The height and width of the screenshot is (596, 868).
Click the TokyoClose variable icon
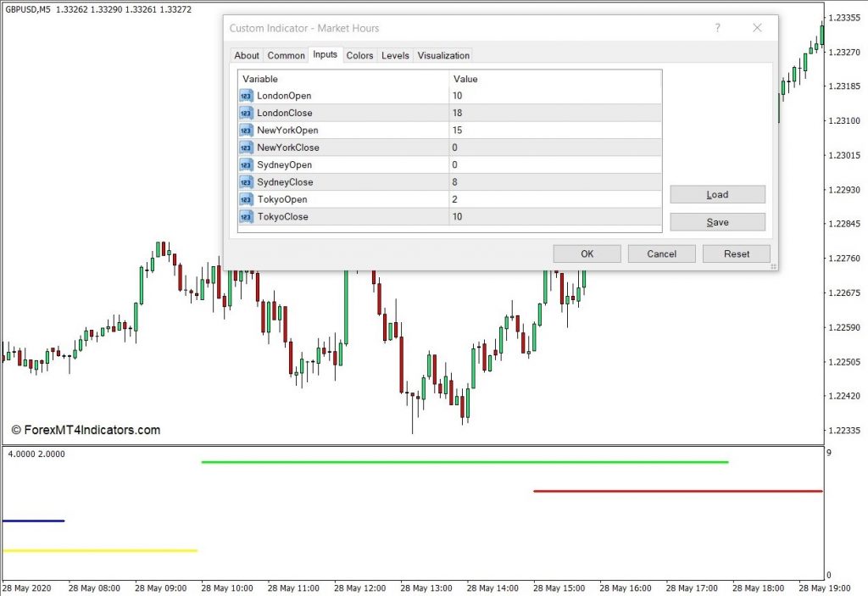(x=247, y=216)
